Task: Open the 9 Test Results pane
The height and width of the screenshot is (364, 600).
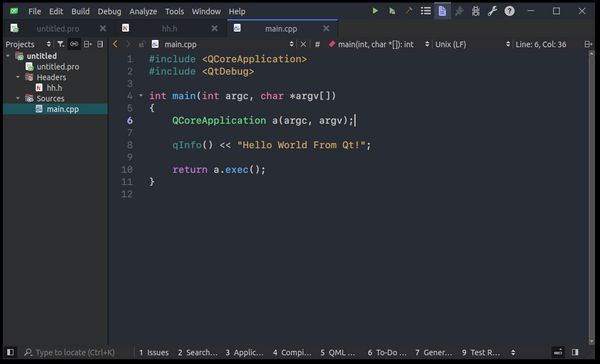Action: click(x=481, y=352)
